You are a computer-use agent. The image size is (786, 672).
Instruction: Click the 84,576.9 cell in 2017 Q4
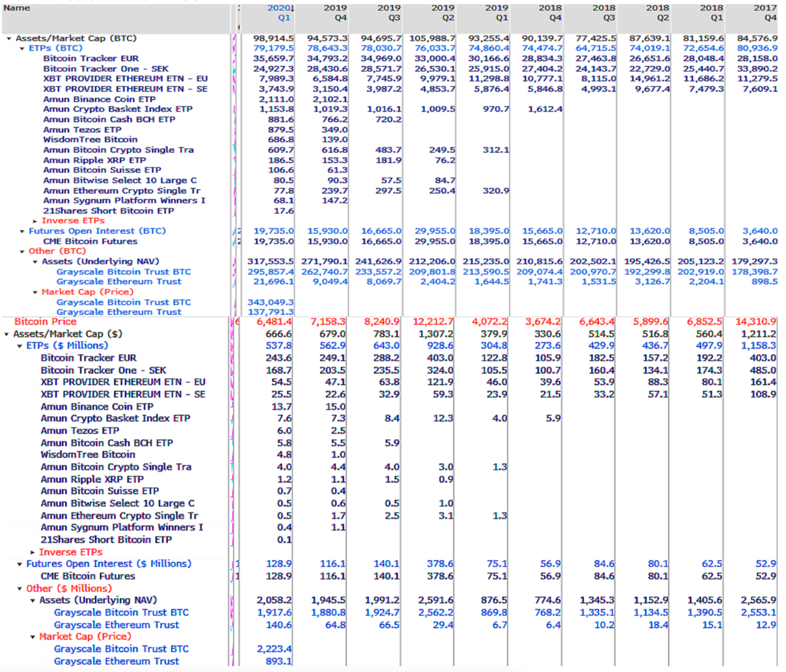757,39
